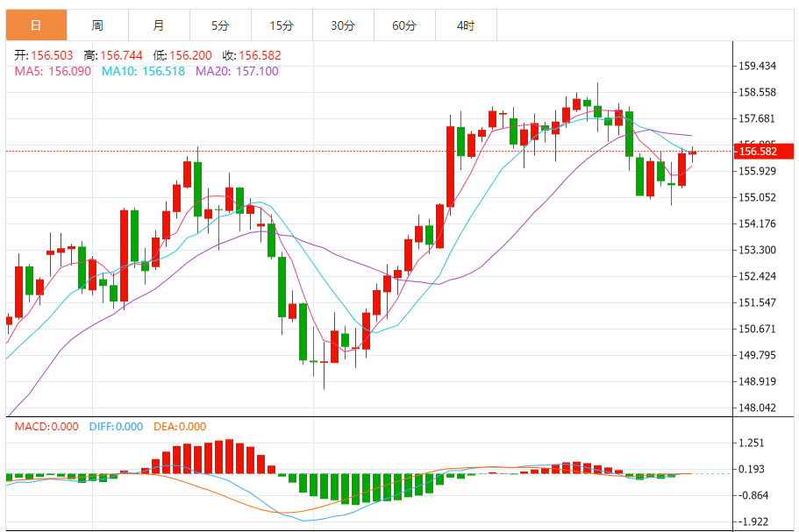The height and width of the screenshot is (532, 799).
Task: Click the 148.919 price axis label
Action: tap(757, 381)
